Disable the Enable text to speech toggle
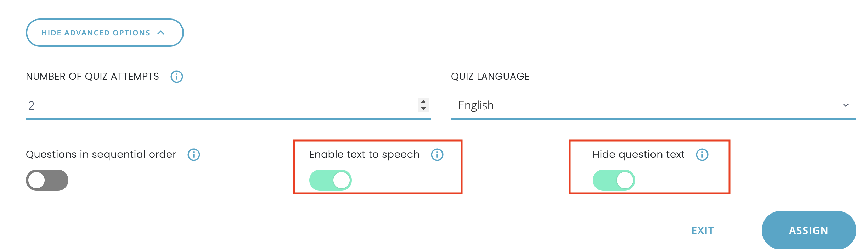Screen dimensions: 868x249 pos(330,180)
